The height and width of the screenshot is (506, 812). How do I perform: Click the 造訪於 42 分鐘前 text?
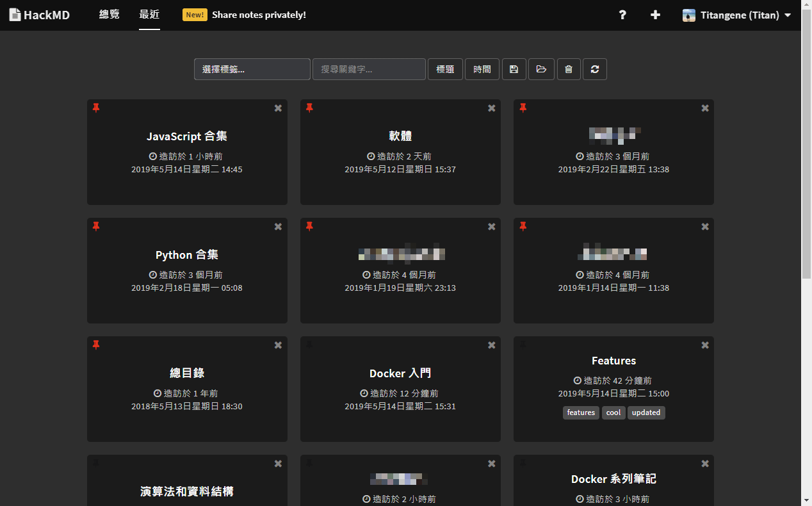click(x=617, y=380)
